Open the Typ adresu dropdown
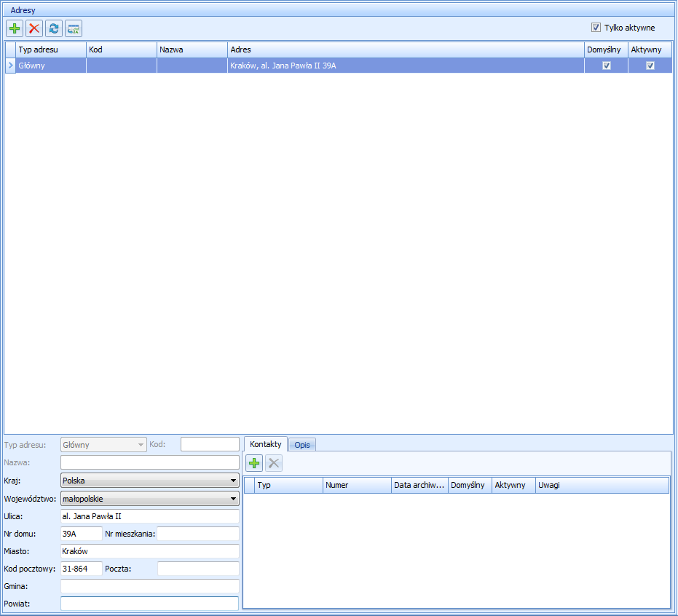 point(103,445)
